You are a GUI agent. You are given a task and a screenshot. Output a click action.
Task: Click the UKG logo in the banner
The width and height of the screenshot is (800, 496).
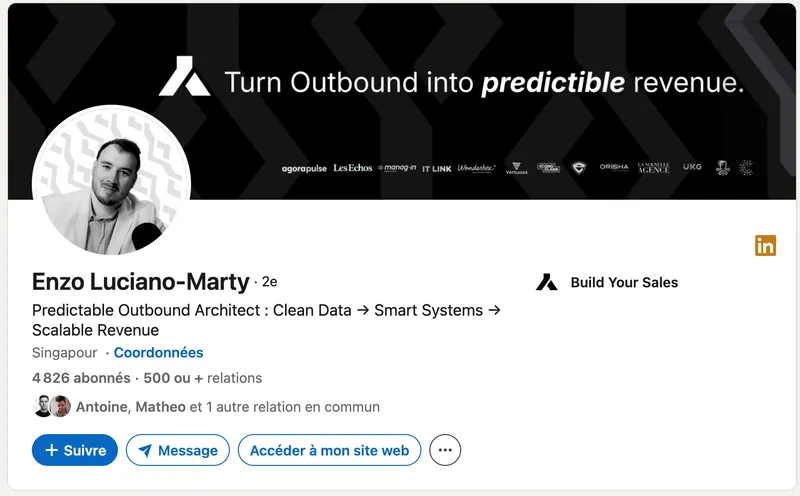pyautogui.click(x=692, y=168)
